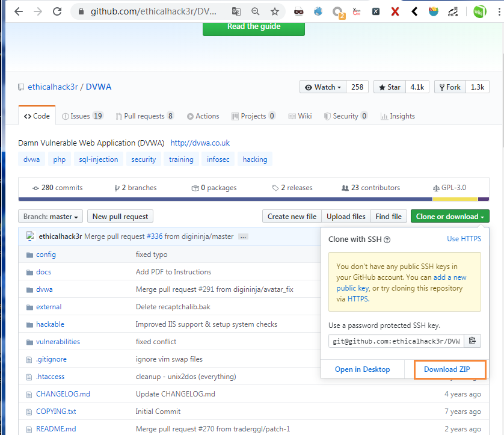
Task: Toggle the Clone or download dropdown
Action: (450, 217)
